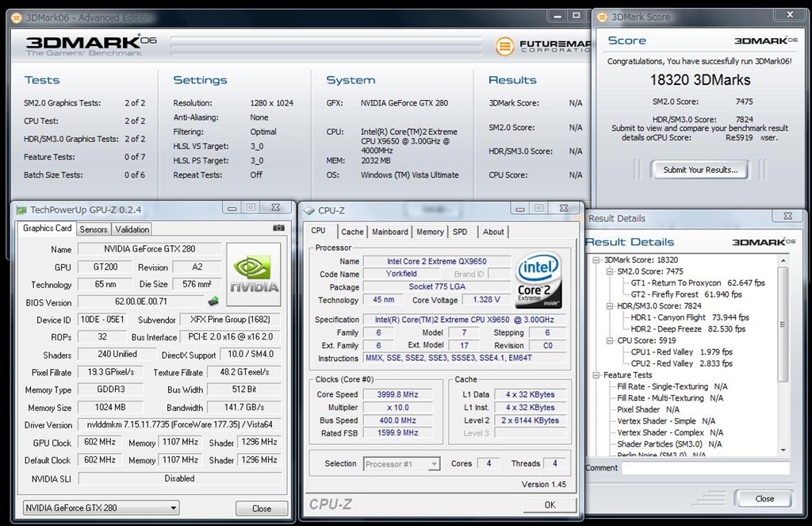Viewport: 812px width, 526px height.
Task: Click the Intel Core 2 Extreme logo
Action: pos(539,281)
